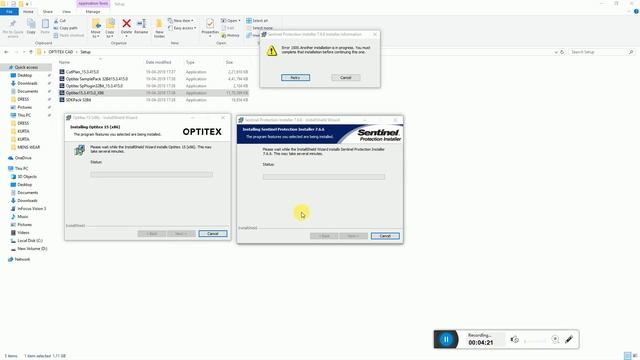640x360 pixels.
Task: Switch to the Home tab
Action: tap(28, 11)
